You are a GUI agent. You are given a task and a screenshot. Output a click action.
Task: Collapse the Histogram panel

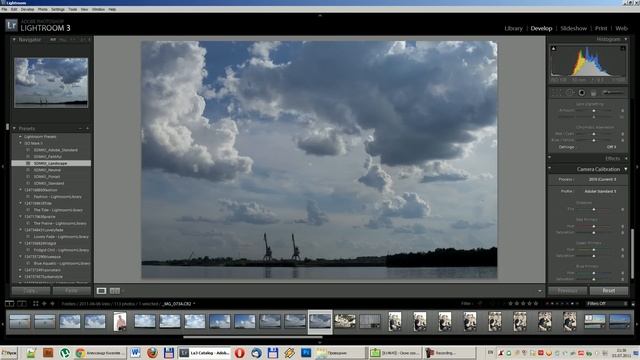(626, 39)
